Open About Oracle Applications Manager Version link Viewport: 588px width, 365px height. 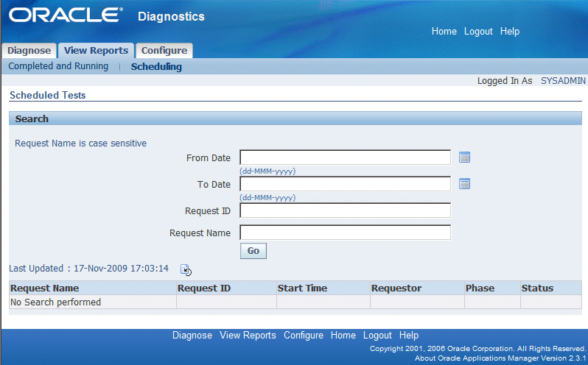click(500, 358)
